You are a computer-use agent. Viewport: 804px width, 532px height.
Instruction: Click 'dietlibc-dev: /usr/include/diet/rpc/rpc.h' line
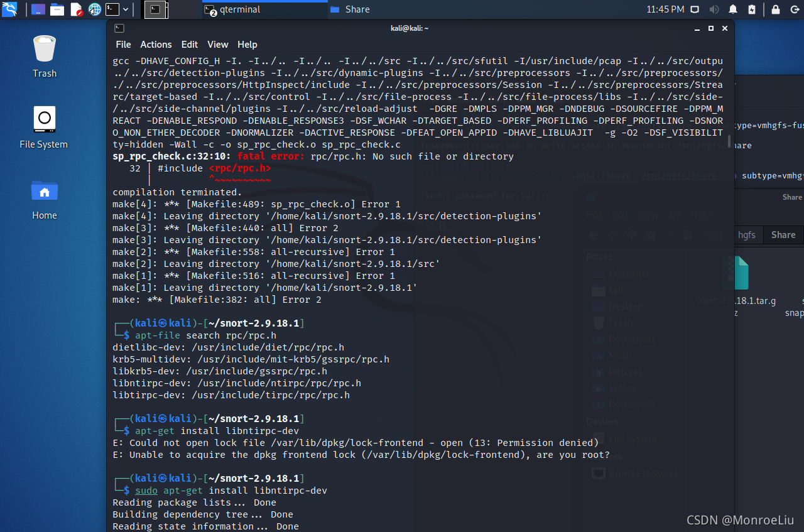coord(228,347)
